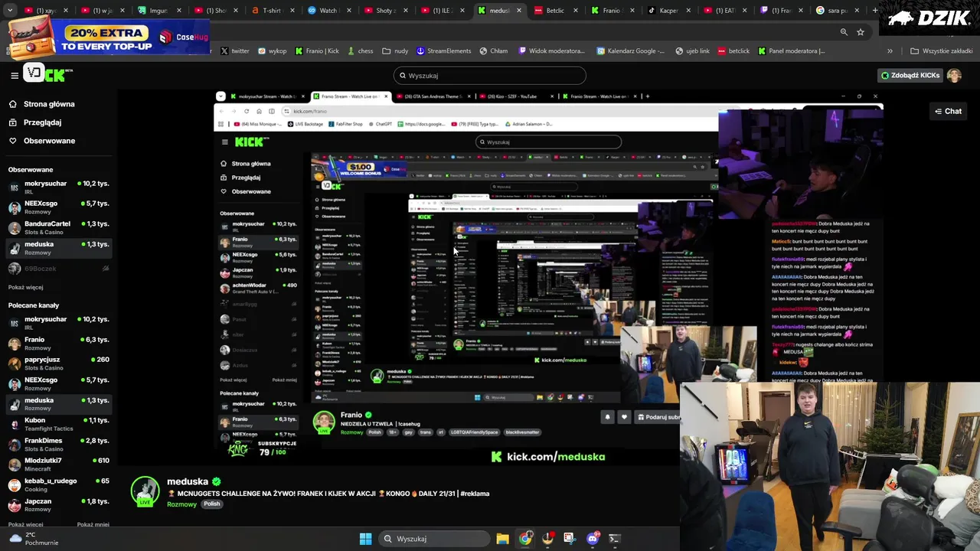Click the meduska channel name below video
The image size is (980, 551).
(188, 481)
